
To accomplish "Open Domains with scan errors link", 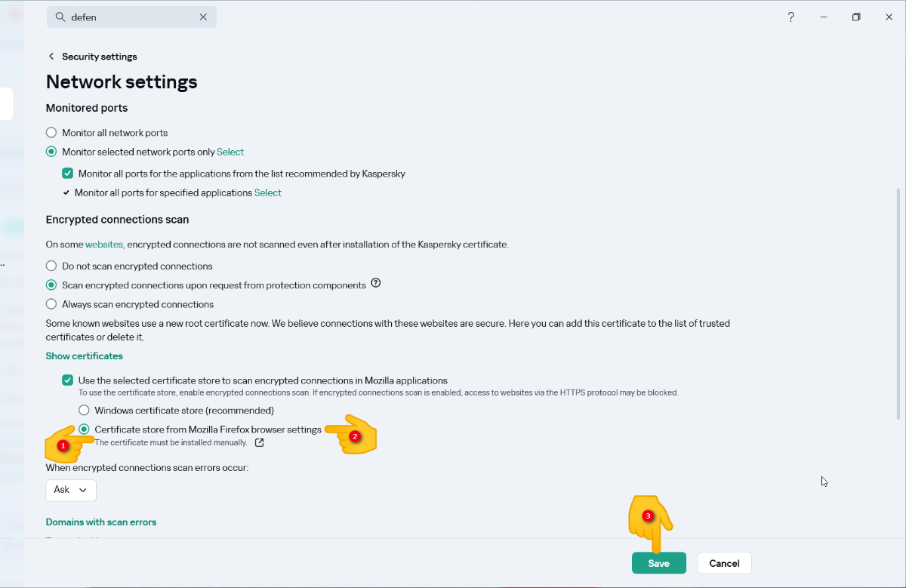I will pos(100,522).
